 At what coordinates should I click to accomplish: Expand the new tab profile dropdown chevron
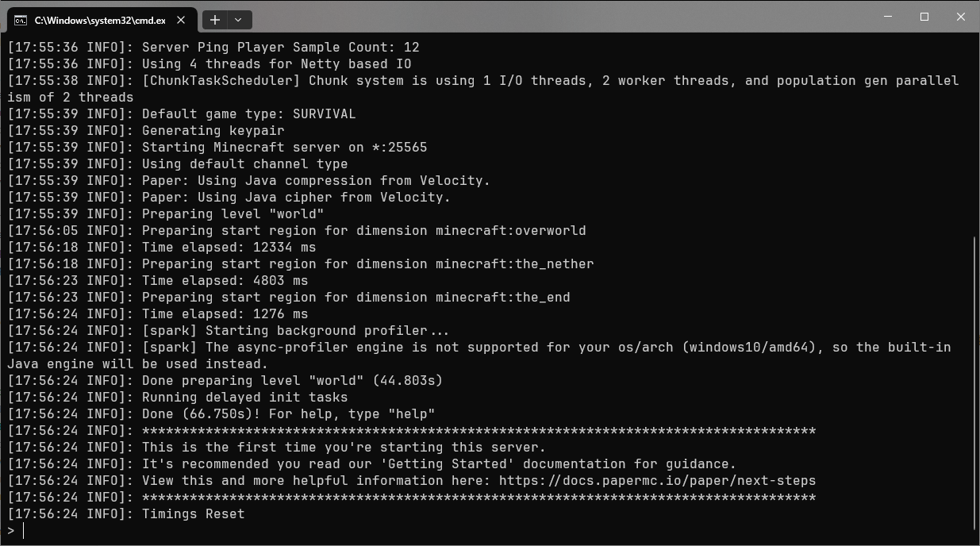(238, 20)
